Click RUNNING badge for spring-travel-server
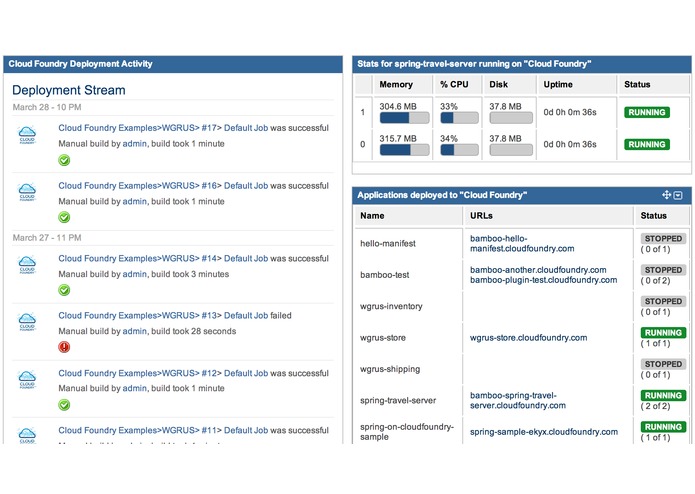The height and width of the screenshot is (494, 695). pos(663,395)
